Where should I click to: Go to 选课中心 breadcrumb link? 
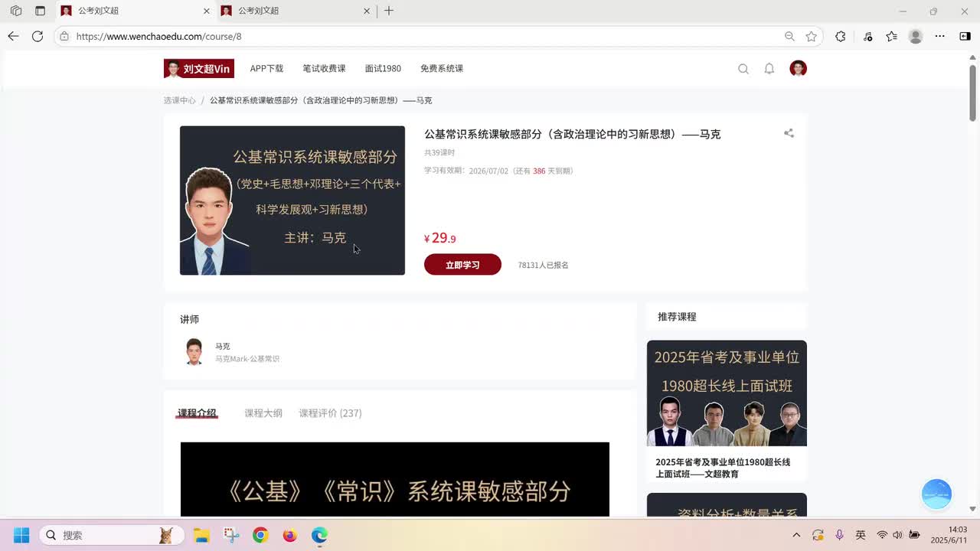tap(179, 100)
